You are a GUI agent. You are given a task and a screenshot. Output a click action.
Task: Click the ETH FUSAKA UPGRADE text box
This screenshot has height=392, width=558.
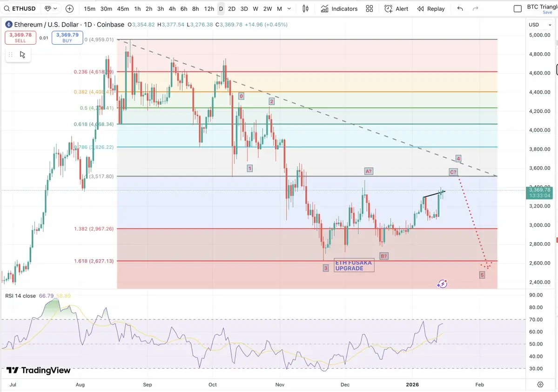coord(354,265)
